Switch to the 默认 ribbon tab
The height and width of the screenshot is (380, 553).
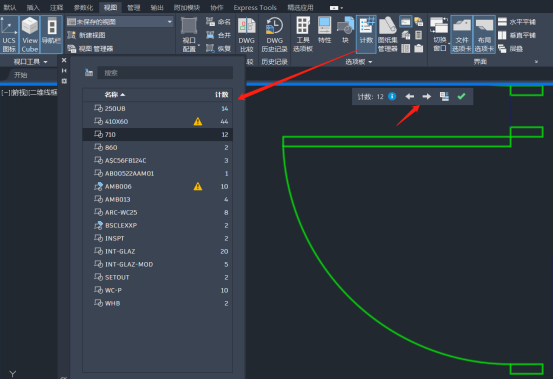[x=10, y=7]
